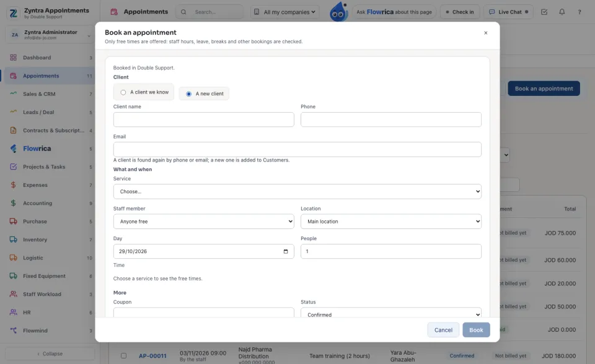Screen dimensions: 595x364
Task: Click the Contracts & Subscriptions document icon
Action: pyautogui.click(x=13, y=131)
